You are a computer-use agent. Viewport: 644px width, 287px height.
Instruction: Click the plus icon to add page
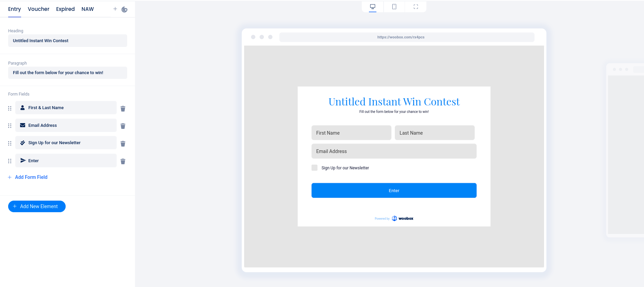pyautogui.click(x=115, y=9)
